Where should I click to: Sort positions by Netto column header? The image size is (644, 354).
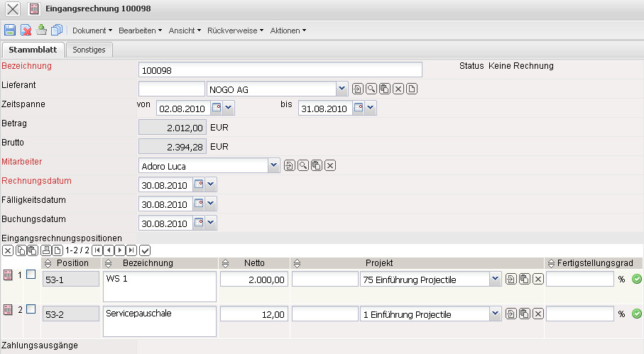coord(253,263)
